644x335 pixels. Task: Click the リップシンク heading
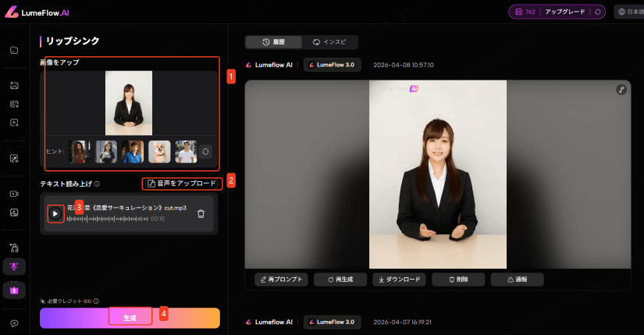[73, 41]
